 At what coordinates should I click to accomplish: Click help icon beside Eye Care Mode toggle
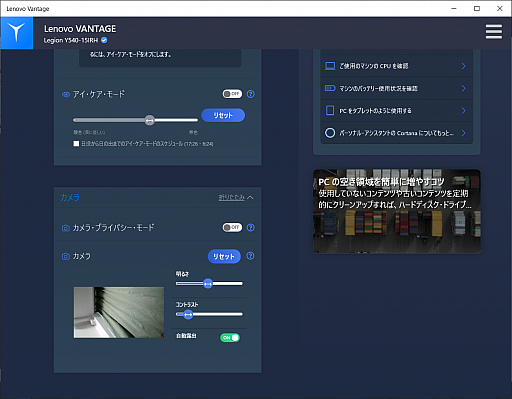pos(251,94)
